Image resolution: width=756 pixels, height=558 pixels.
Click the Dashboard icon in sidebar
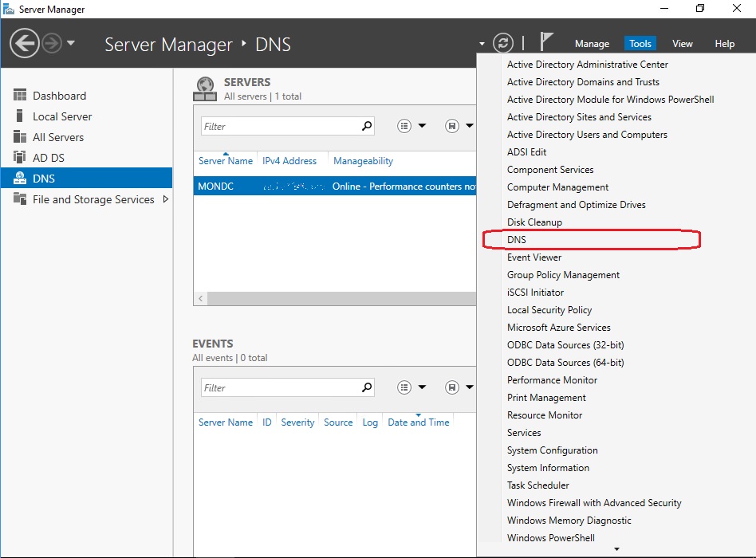point(20,95)
